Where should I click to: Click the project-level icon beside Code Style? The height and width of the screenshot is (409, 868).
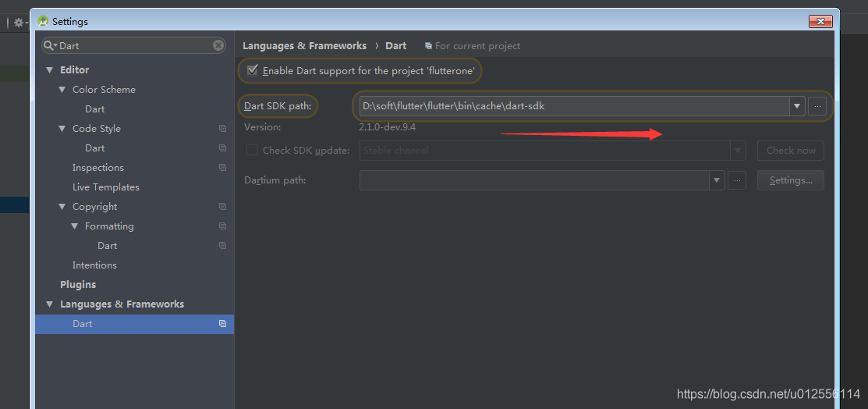click(x=222, y=129)
